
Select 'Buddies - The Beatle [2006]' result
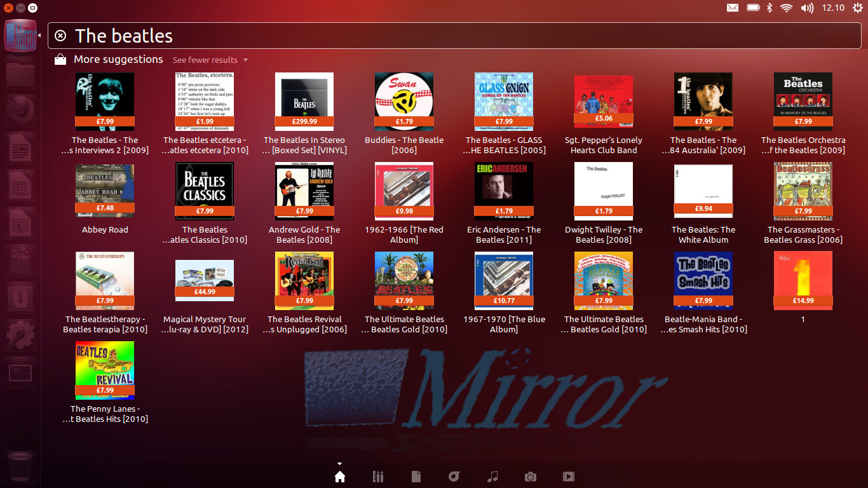pyautogui.click(x=404, y=113)
